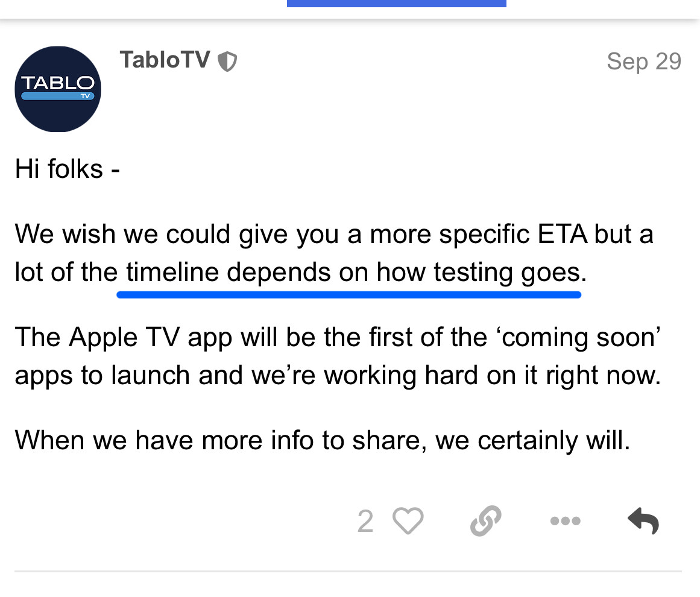Click the word ETA in the post
Image resolution: width=700 pixels, height=597 pixels.
point(563,234)
